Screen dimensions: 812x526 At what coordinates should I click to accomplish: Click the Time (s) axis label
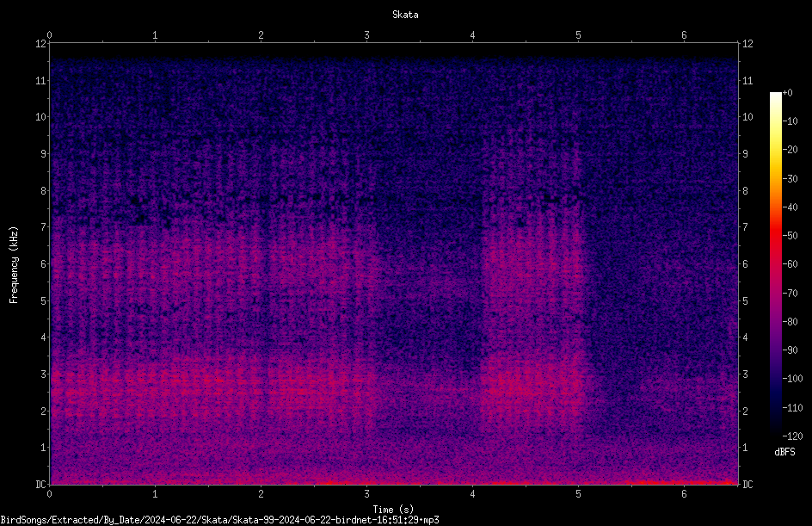click(393, 510)
